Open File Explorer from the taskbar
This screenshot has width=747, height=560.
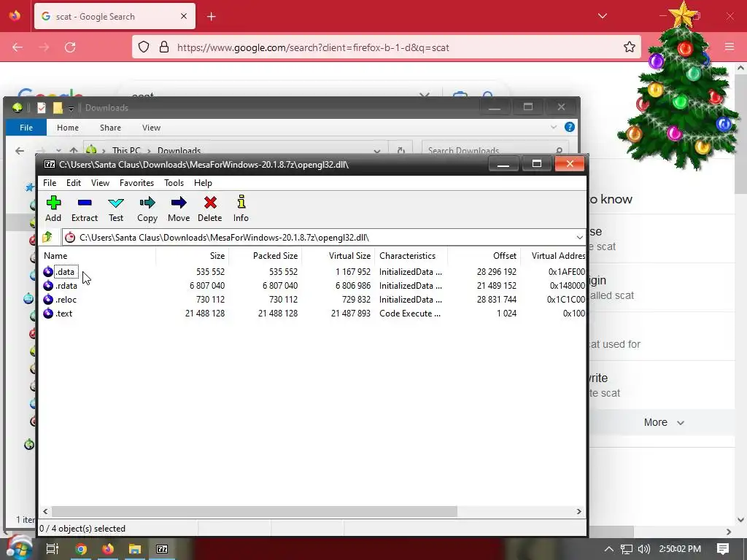[135, 549]
